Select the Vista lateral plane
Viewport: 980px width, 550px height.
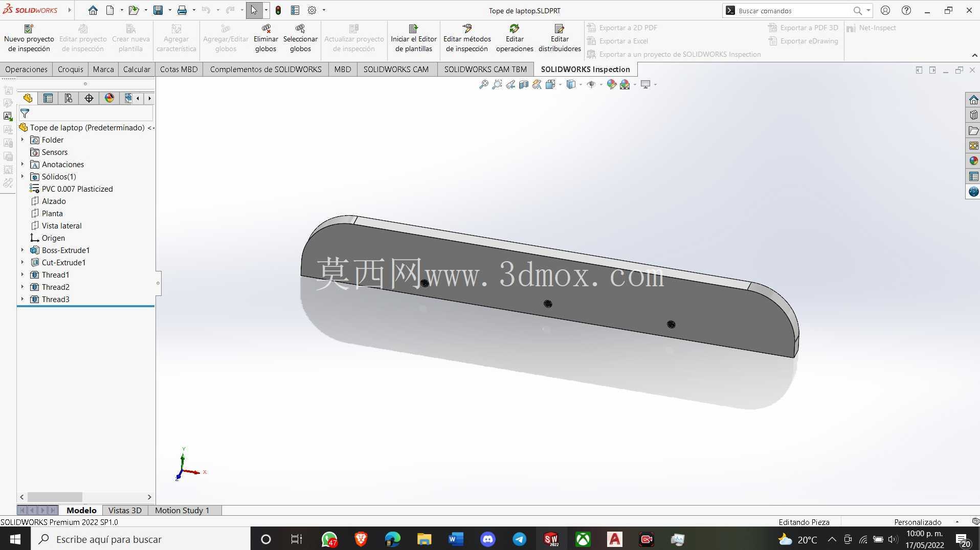coord(61,225)
